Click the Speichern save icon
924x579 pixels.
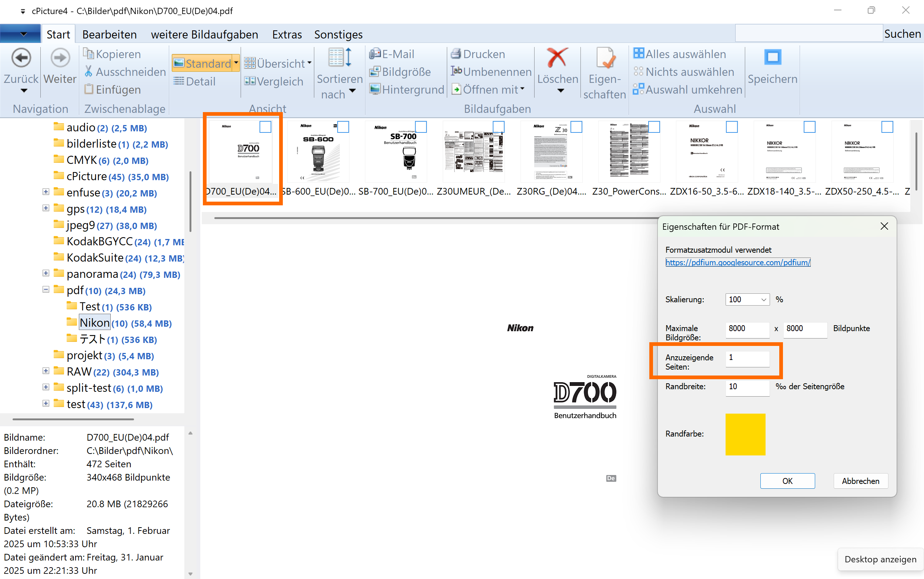coord(772,57)
